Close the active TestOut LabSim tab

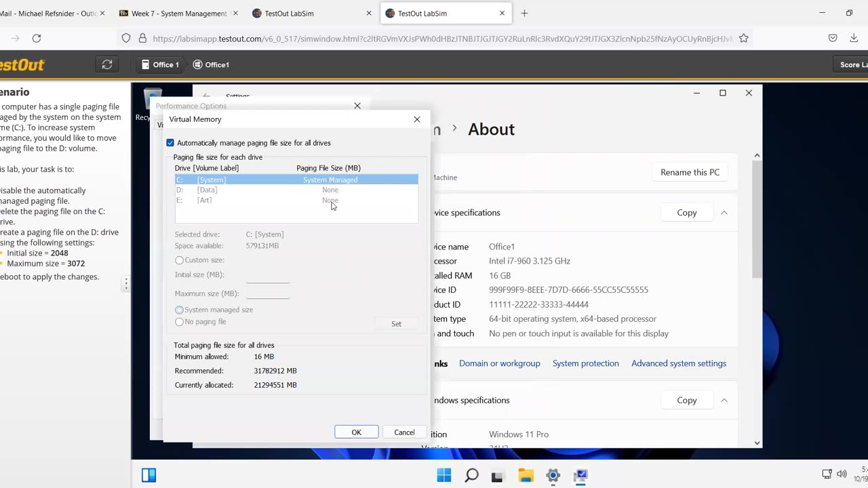502,13
